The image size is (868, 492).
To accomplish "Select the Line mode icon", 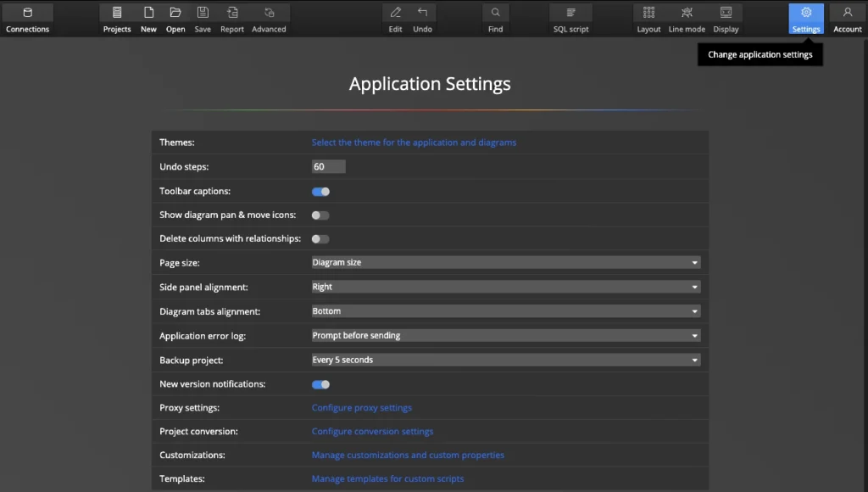I will pos(687,14).
